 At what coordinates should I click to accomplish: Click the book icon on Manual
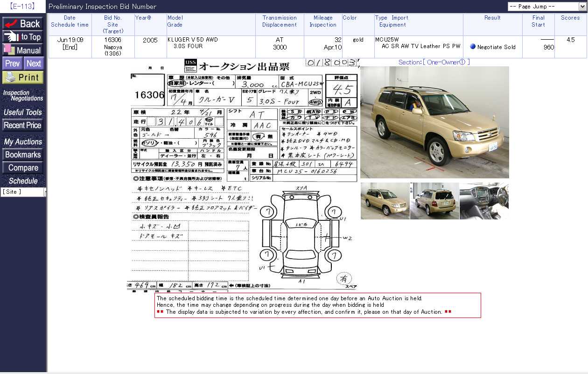pyautogui.click(x=9, y=50)
